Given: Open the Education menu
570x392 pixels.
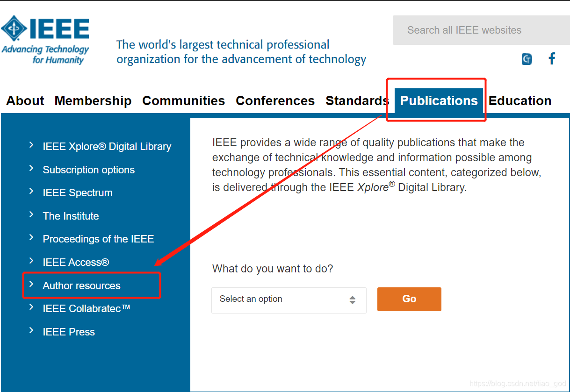Looking at the screenshot, I should tap(520, 100).
